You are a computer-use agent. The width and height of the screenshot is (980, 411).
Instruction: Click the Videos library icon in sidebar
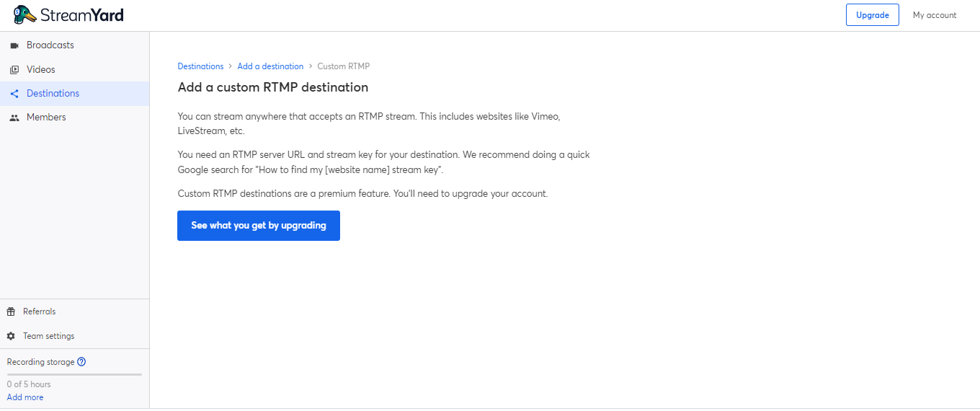pyautogui.click(x=14, y=70)
